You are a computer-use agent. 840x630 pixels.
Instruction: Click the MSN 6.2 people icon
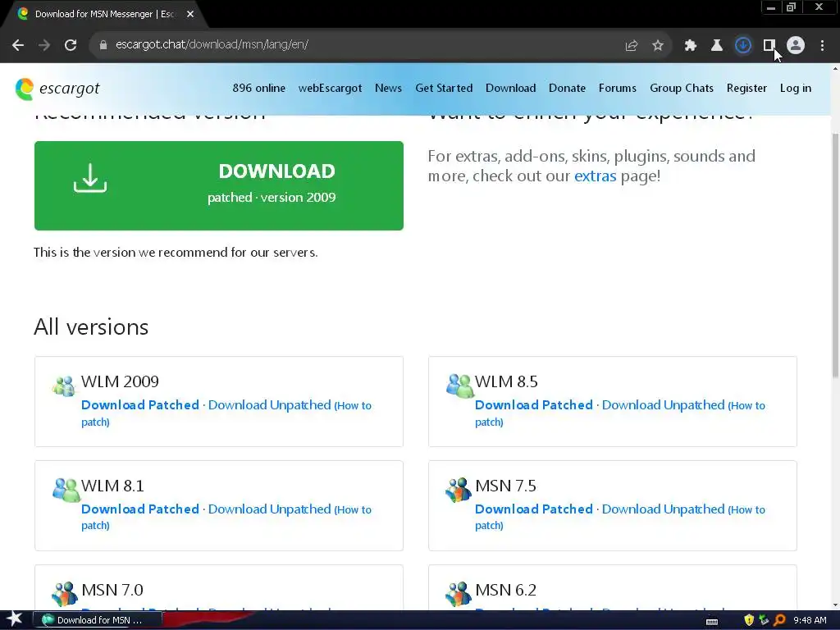click(459, 594)
